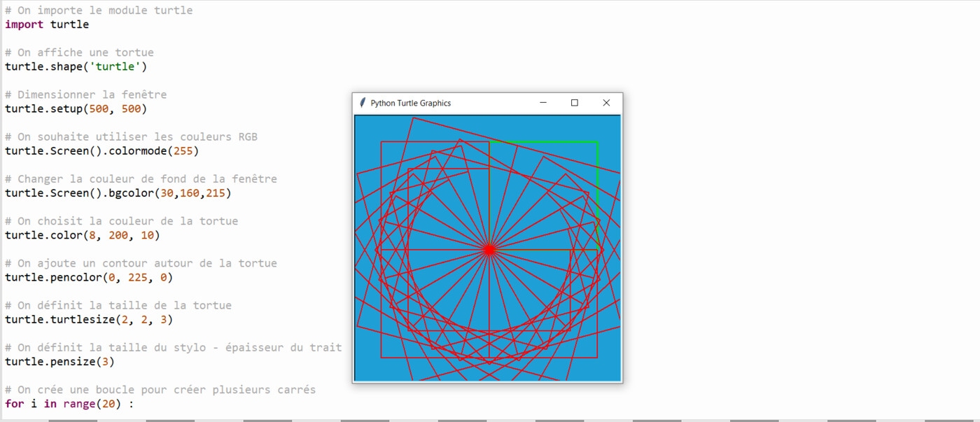Image resolution: width=980 pixels, height=422 pixels.
Task: Minimize the Python Turtle Graphics window
Action: [543, 103]
